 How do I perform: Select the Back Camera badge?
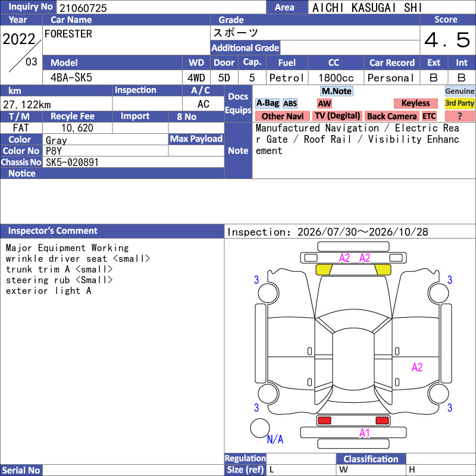tap(392, 116)
